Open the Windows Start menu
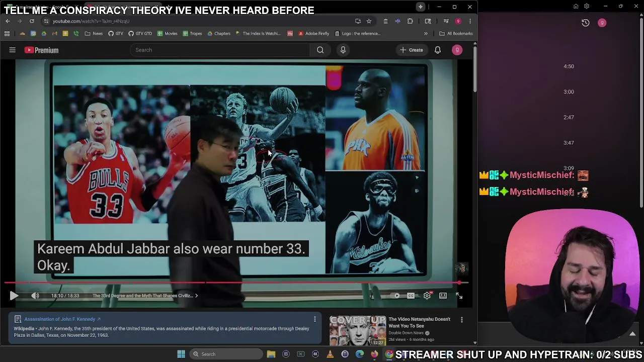Image resolution: width=644 pixels, height=362 pixels. 181,354
